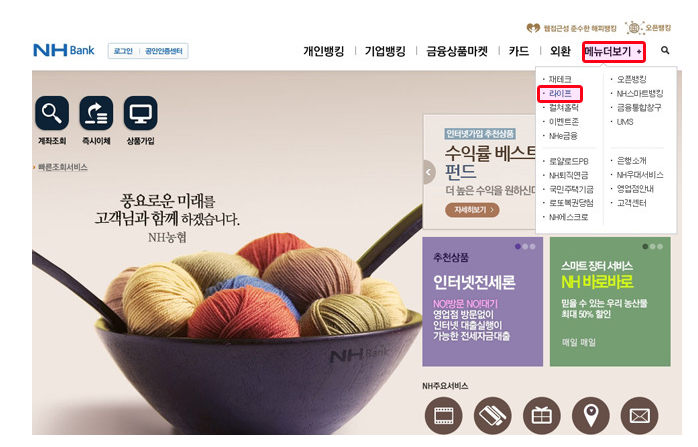Select first dot on 추천상품 carousel

pos(518,246)
